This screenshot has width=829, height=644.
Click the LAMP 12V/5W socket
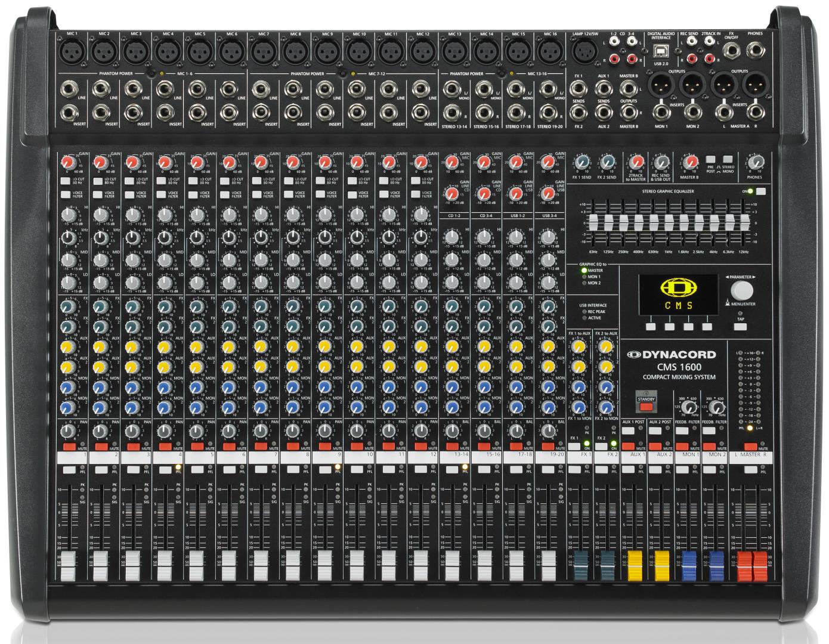coord(584,51)
